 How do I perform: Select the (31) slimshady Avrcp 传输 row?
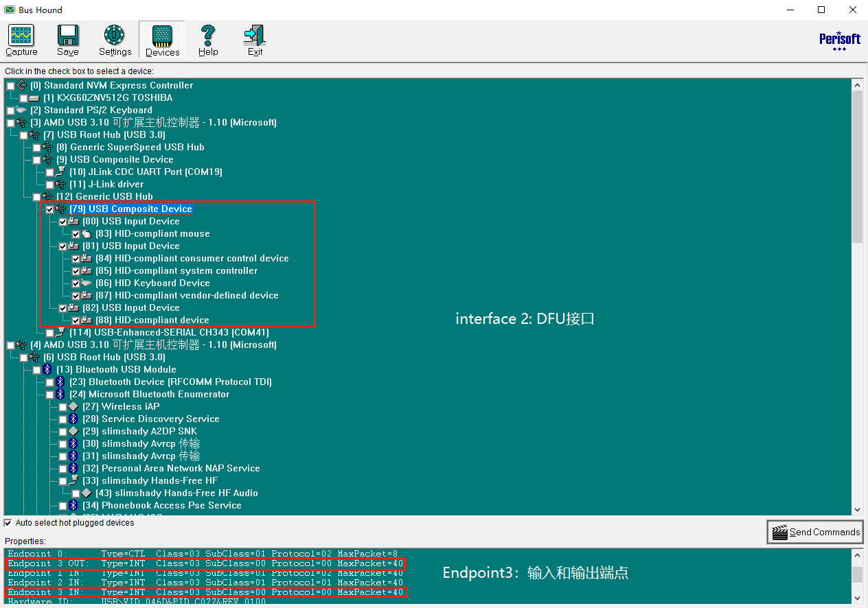tap(141, 456)
